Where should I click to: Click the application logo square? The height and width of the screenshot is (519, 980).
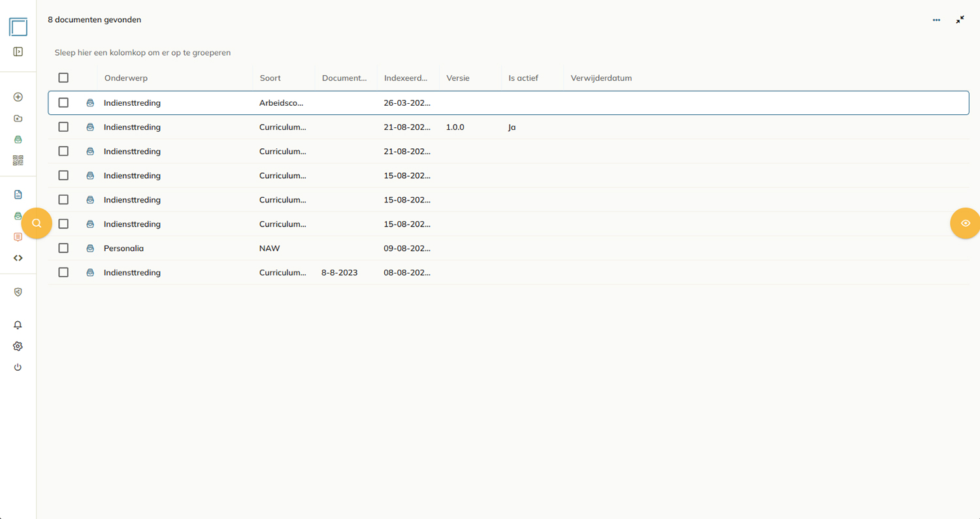click(x=18, y=27)
